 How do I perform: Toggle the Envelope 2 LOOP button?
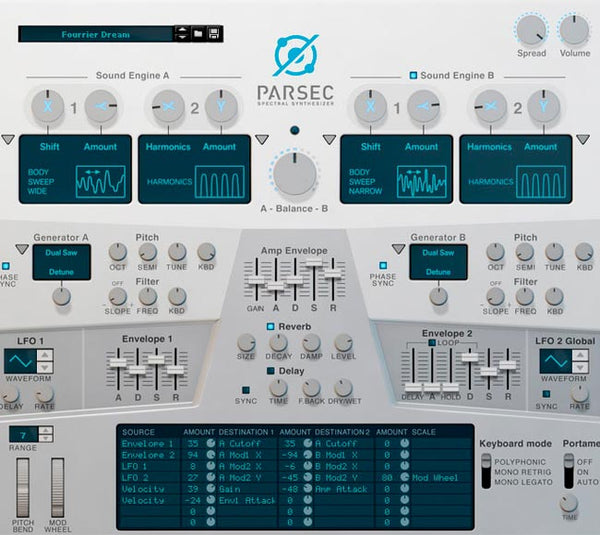pyautogui.click(x=432, y=343)
